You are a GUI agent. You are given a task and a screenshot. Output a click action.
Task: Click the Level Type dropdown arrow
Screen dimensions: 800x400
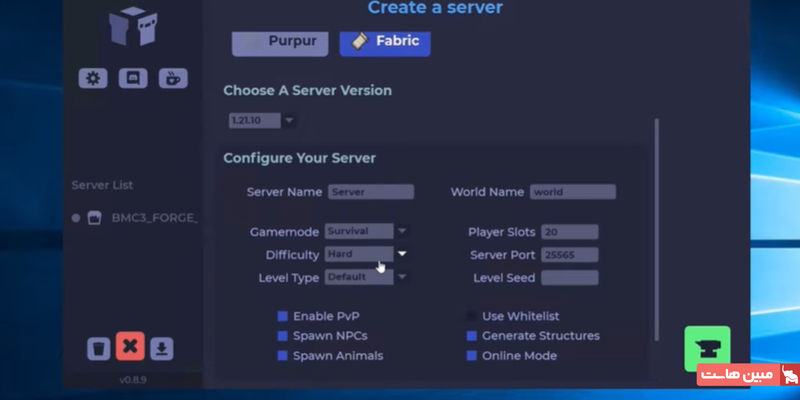coord(402,277)
